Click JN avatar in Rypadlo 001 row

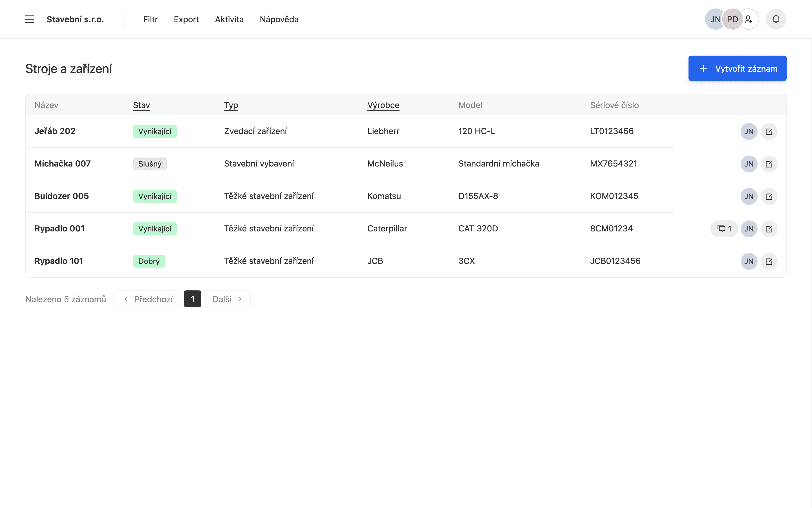tap(749, 229)
